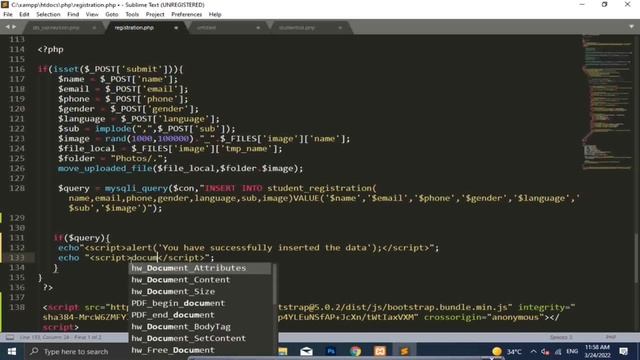Select hw_Free_Document autocomplete suggestion

tap(200, 350)
